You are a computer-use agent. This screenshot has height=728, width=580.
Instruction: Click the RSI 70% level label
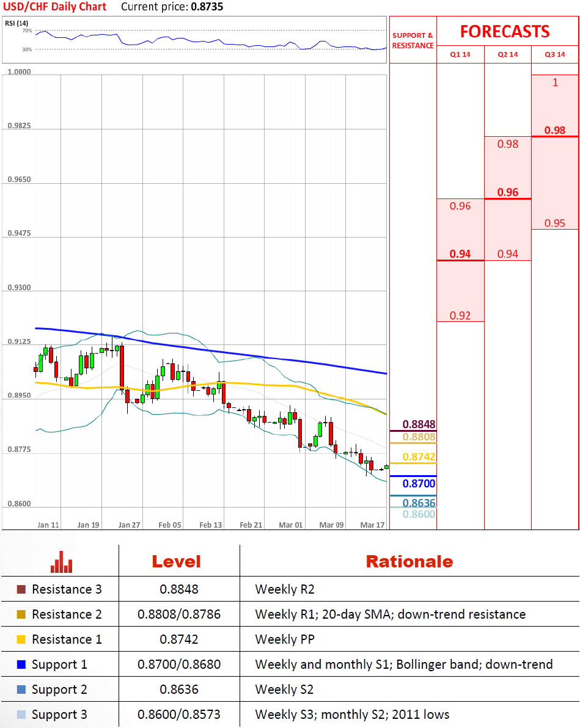click(x=27, y=31)
